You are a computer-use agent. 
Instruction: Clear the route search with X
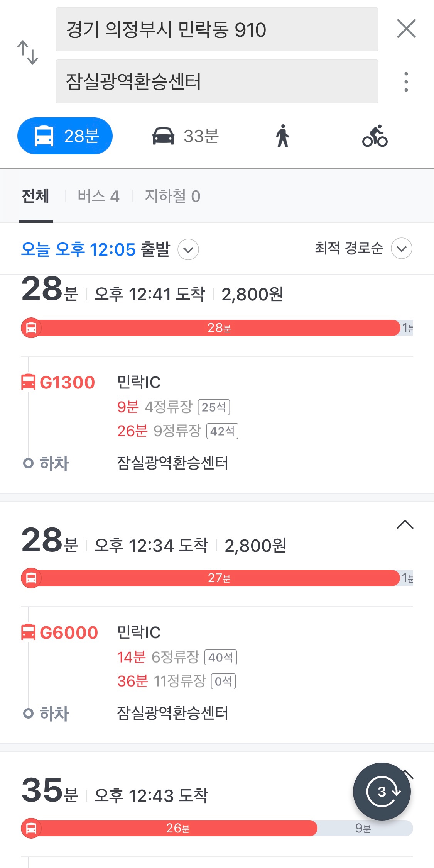tap(406, 29)
